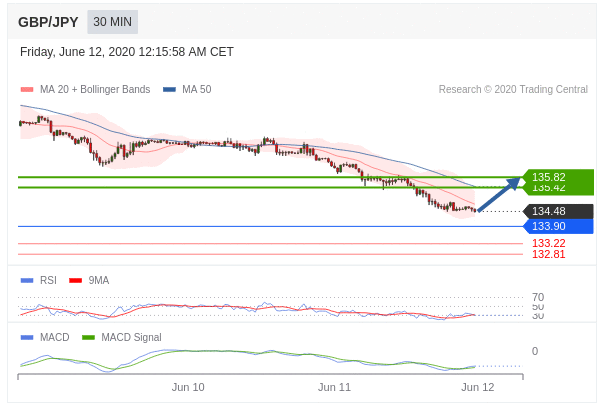Click the RSI legend swatch
Image resolution: width=604 pixels, height=407 pixels.
(x=27, y=280)
